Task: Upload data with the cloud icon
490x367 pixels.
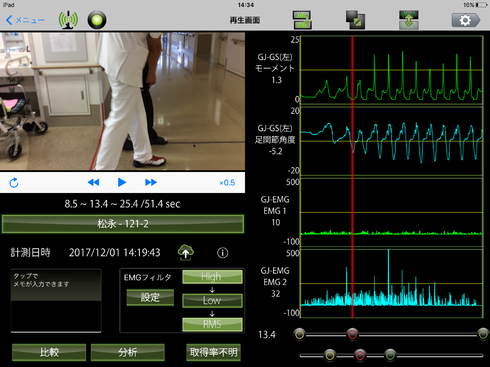Action: (x=186, y=253)
